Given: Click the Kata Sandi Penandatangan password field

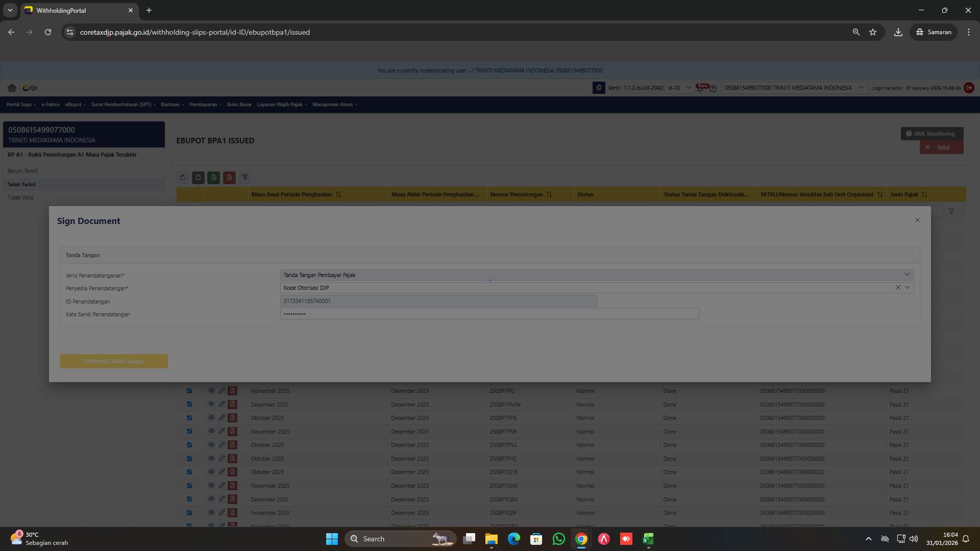Looking at the screenshot, I should (x=490, y=314).
